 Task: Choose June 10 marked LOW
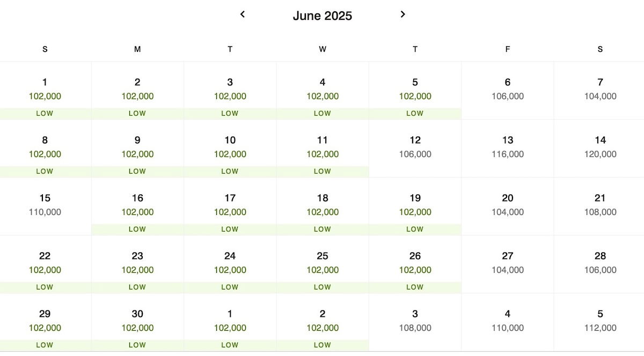point(230,148)
